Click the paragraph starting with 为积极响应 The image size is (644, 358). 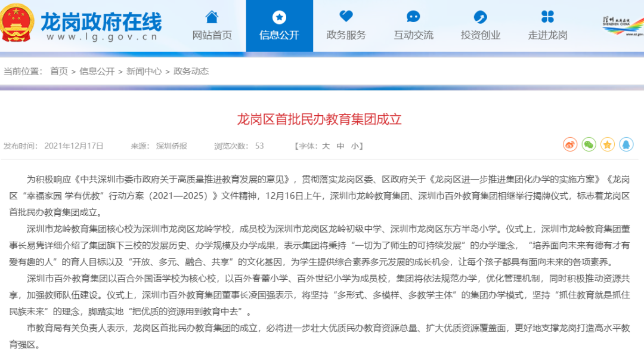(320, 196)
